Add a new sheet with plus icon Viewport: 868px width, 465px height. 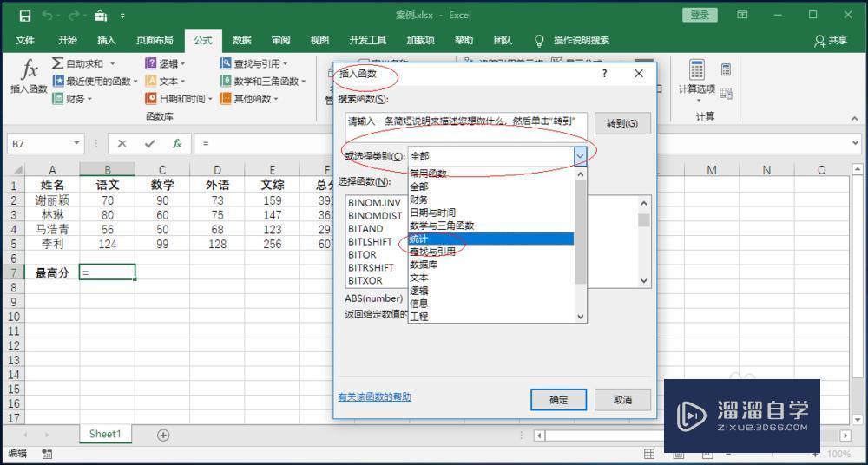tap(163, 436)
